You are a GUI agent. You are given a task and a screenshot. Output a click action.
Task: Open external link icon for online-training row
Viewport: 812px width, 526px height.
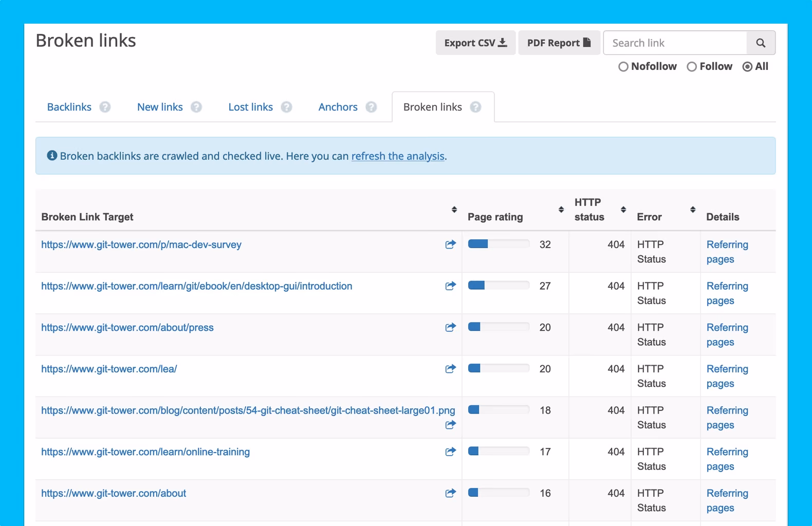tap(451, 452)
